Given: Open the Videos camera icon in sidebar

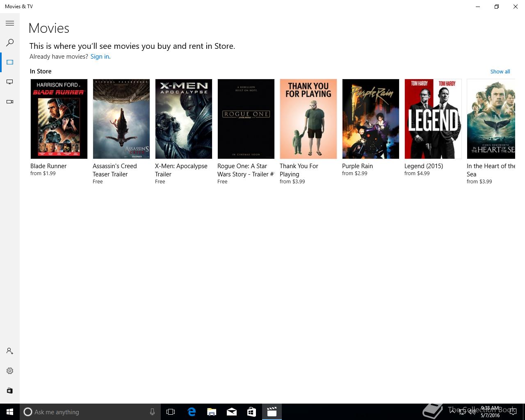Looking at the screenshot, I should coord(10,102).
